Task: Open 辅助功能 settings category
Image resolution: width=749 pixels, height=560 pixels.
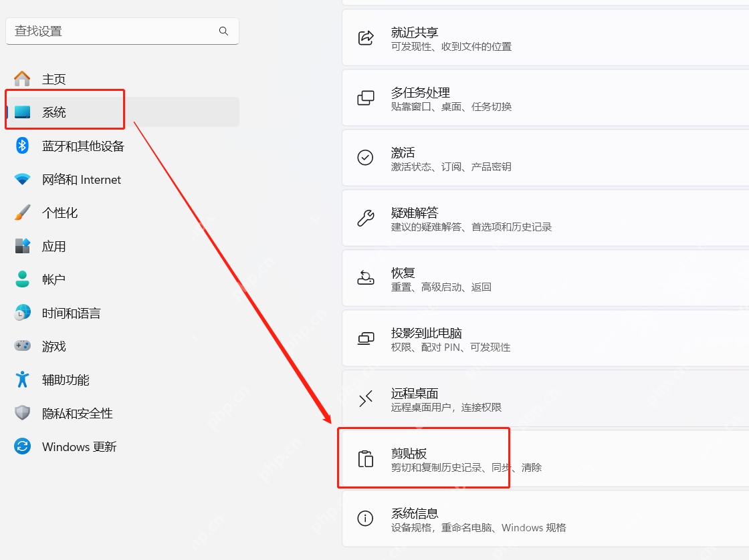Action: (66, 380)
